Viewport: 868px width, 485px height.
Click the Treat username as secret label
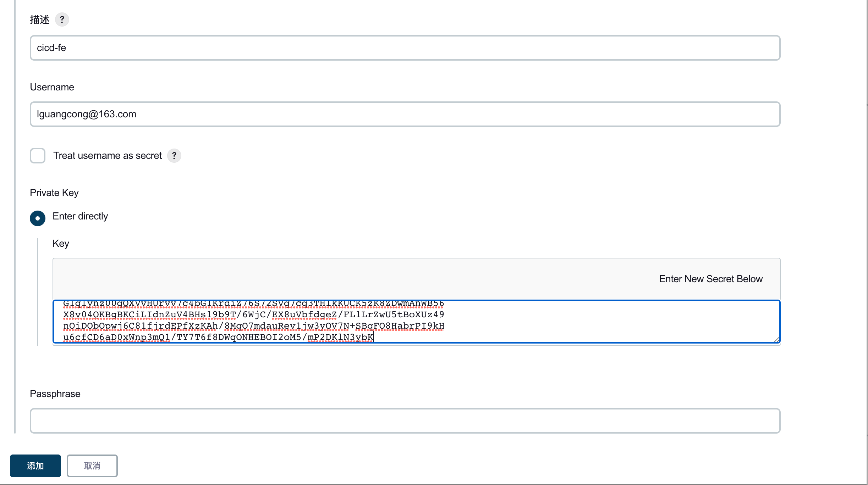coord(108,156)
